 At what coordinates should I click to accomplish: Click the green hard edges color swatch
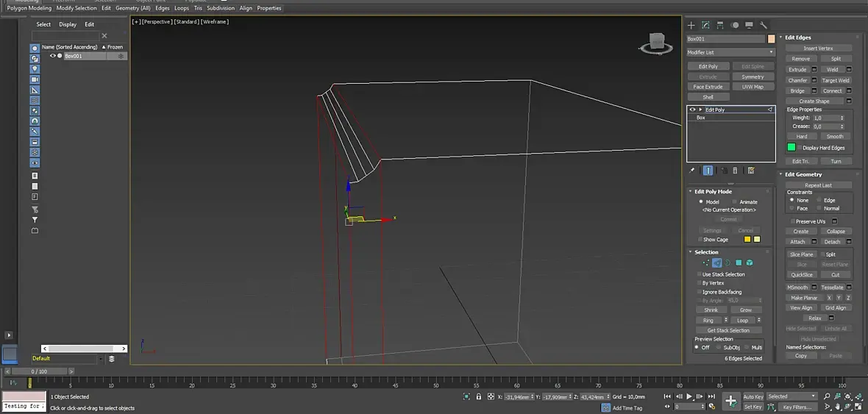coord(791,148)
